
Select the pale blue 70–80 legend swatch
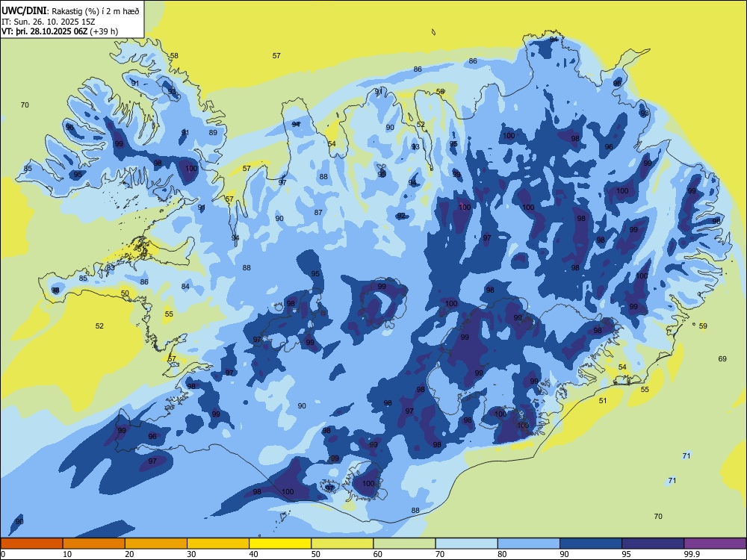[x=466, y=544]
